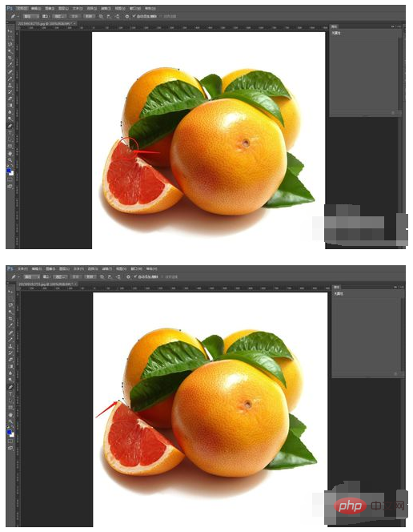Image resolution: width=413 pixels, height=532 pixels.
Task: Select the Hand tool in lower Photoshop window
Action: 10,415
